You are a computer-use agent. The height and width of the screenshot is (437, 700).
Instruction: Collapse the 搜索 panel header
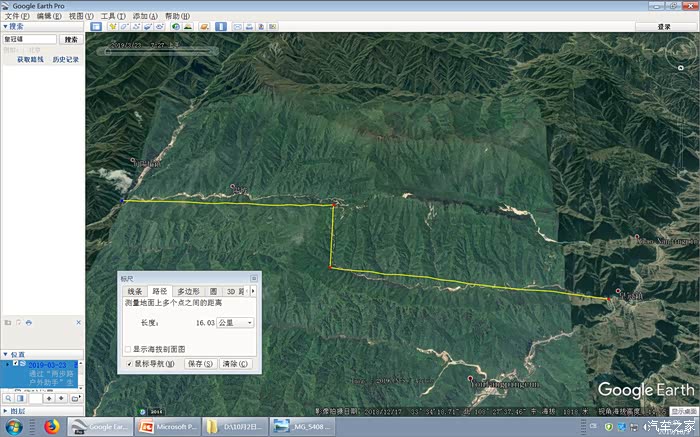6,27
